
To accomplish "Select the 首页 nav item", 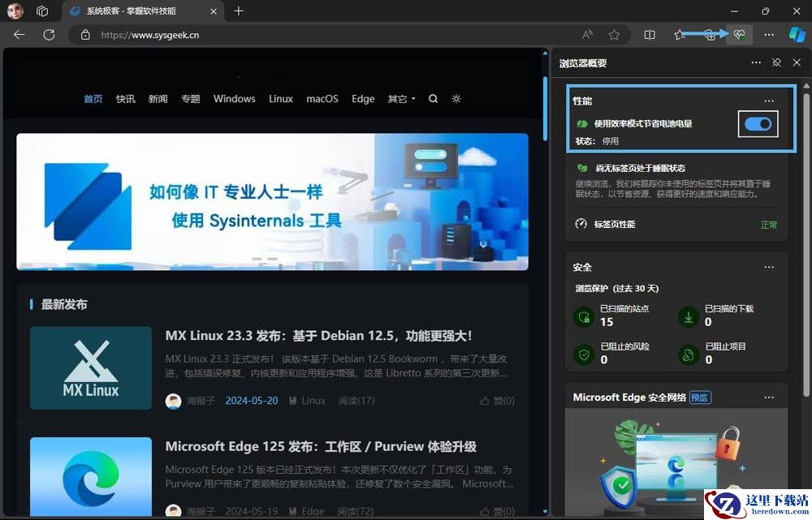I will (93, 99).
